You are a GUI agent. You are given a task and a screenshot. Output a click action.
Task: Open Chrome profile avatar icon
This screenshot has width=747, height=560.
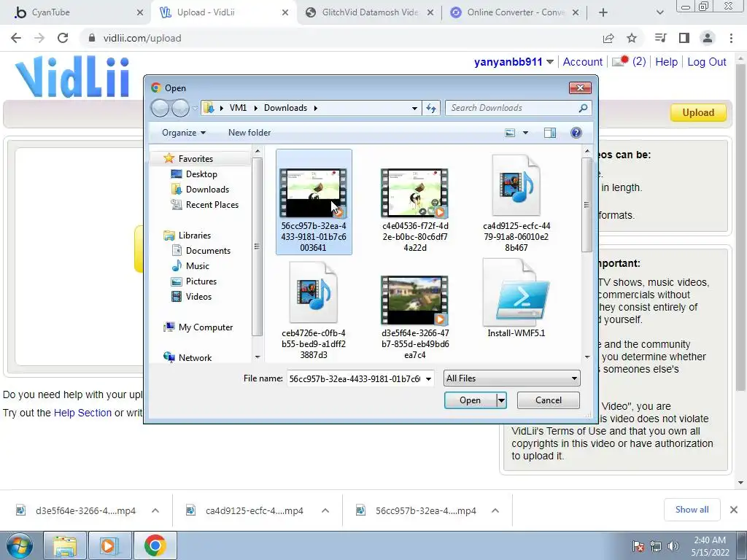pos(708,38)
